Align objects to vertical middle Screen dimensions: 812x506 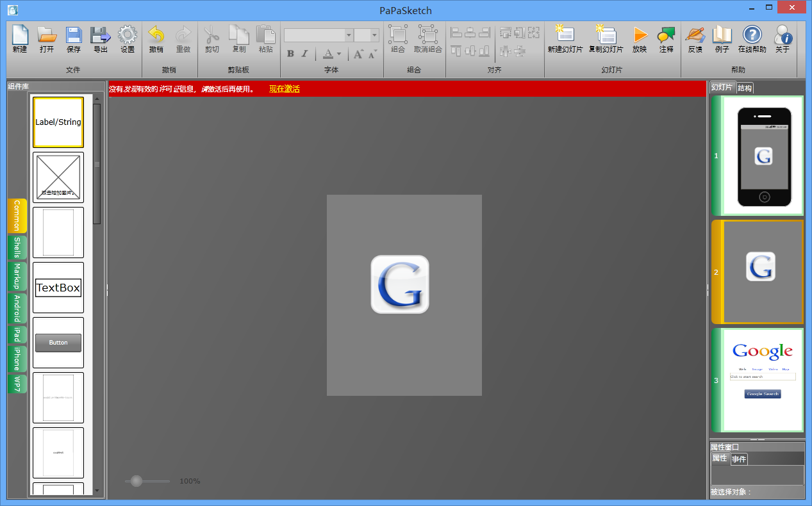coord(470,51)
